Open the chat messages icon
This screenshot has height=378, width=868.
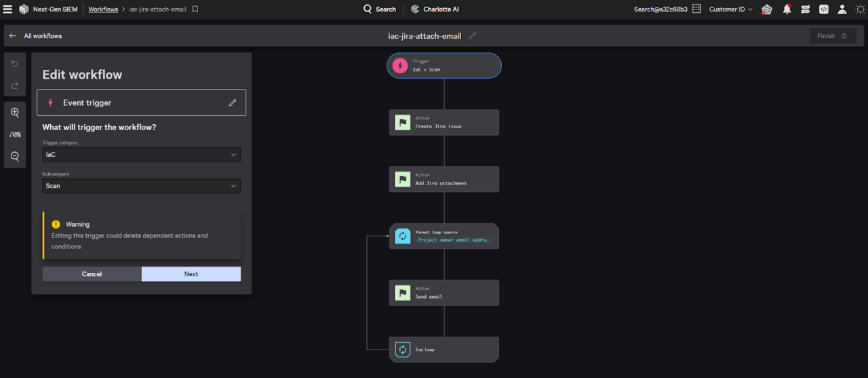pos(805,10)
